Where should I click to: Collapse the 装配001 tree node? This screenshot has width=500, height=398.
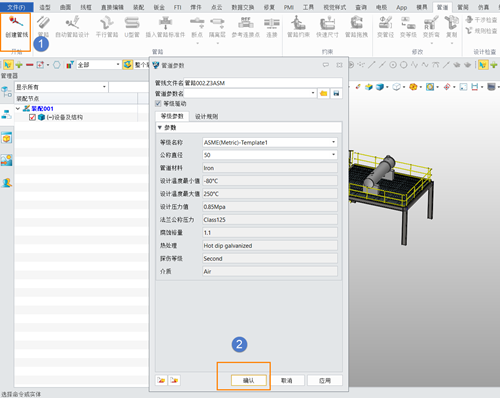tap(18, 108)
